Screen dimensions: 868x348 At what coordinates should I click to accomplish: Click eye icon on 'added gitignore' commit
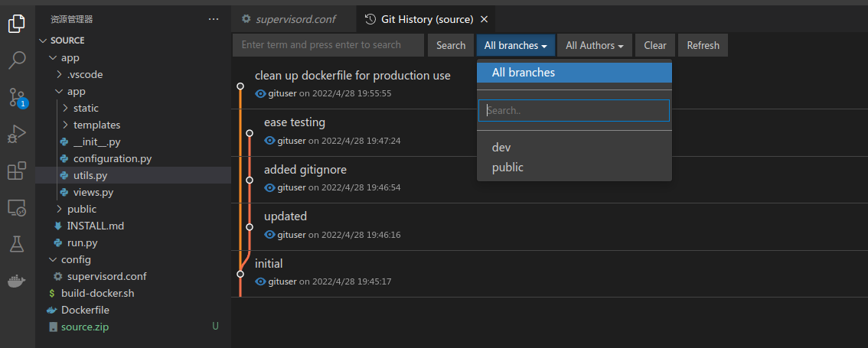coord(269,187)
